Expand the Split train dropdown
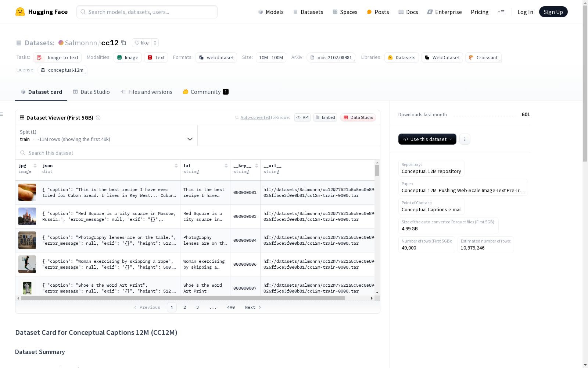The image size is (588, 368). pyautogui.click(x=106, y=135)
